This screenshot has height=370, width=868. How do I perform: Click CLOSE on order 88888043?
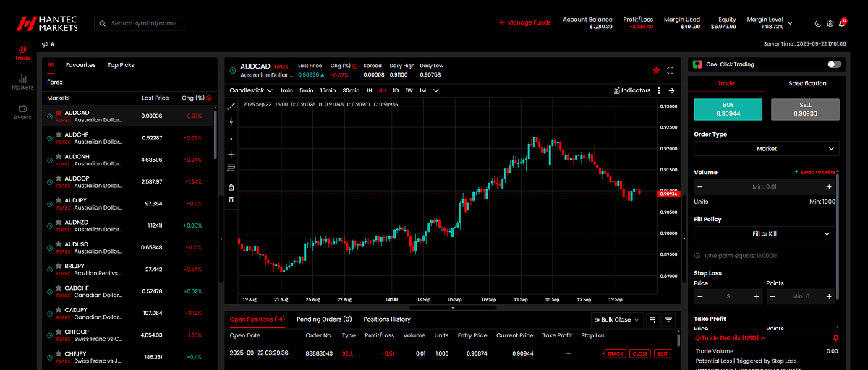[639, 353]
